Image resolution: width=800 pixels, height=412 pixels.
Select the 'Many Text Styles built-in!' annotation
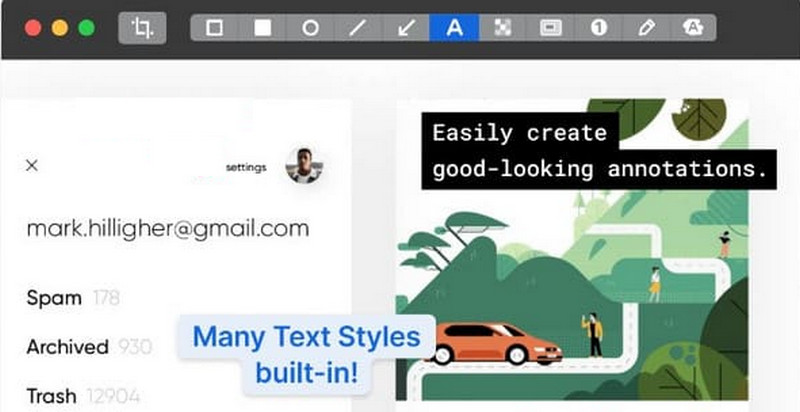pyautogui.click(x=306, y=354)
